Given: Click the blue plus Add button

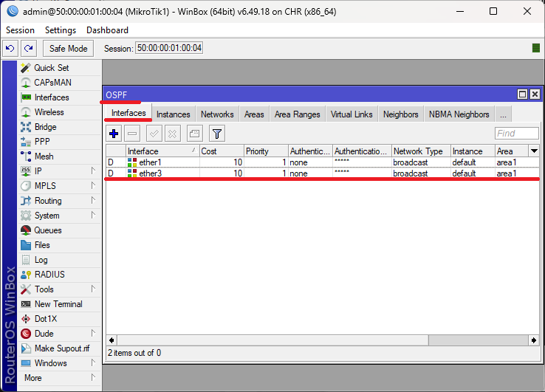Looking at the screenshot, I should [x=114, y=134].
